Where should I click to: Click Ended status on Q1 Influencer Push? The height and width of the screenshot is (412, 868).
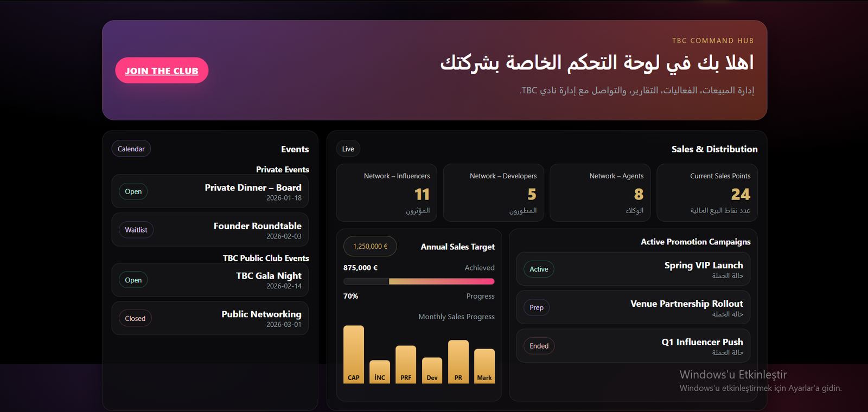(x=539, y=346)
